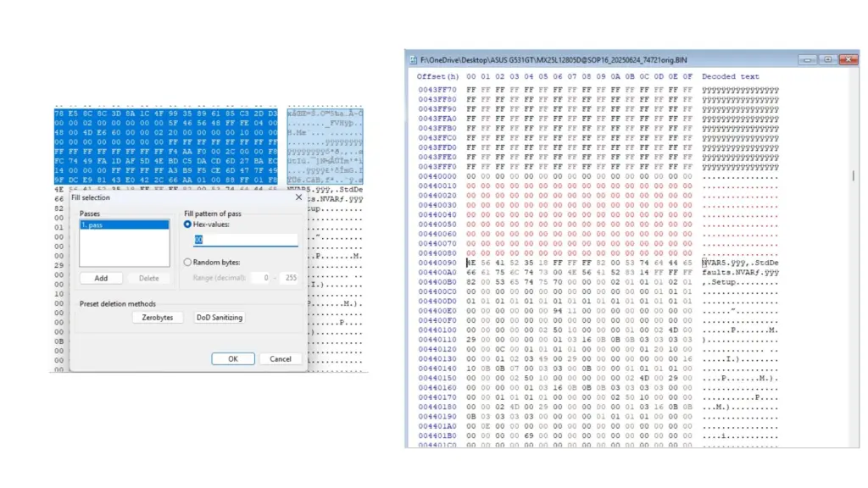868x488 pixels.
Task: Click the title bar path text of BIN window
Action: pos(554,60)
